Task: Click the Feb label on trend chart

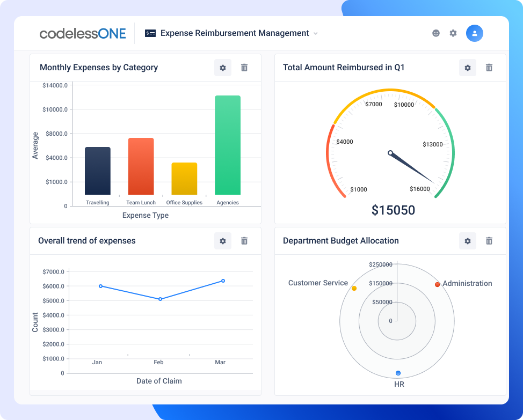Action: click(x=158, y=362)
